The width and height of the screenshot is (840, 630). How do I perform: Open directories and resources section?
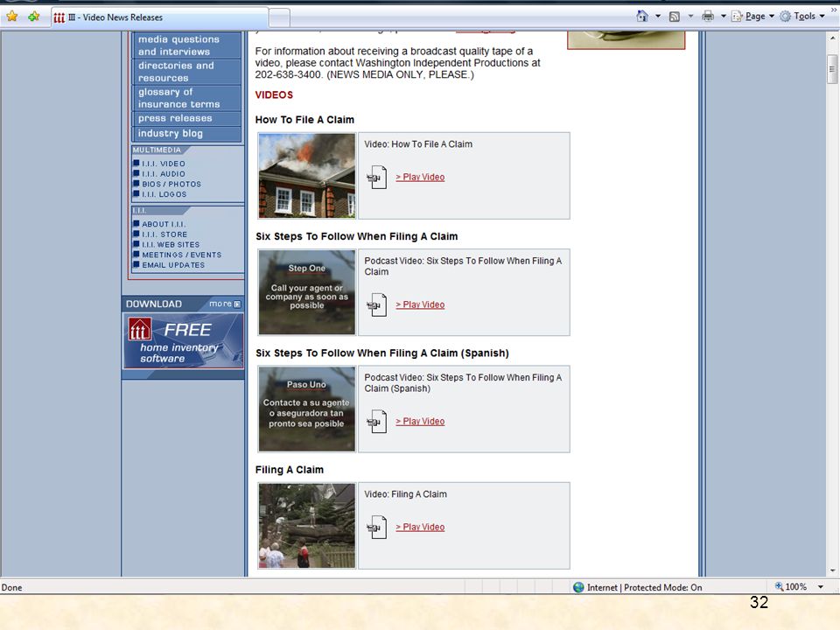coord(186,72)
